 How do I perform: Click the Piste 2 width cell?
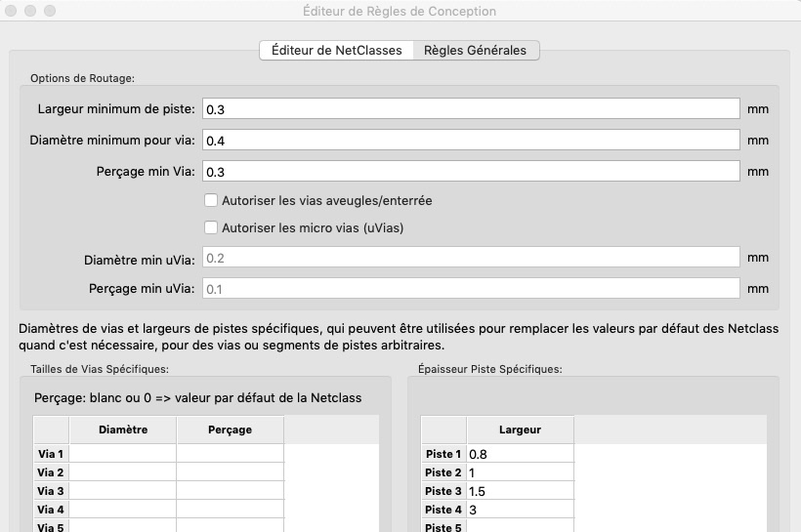(520, 472)
